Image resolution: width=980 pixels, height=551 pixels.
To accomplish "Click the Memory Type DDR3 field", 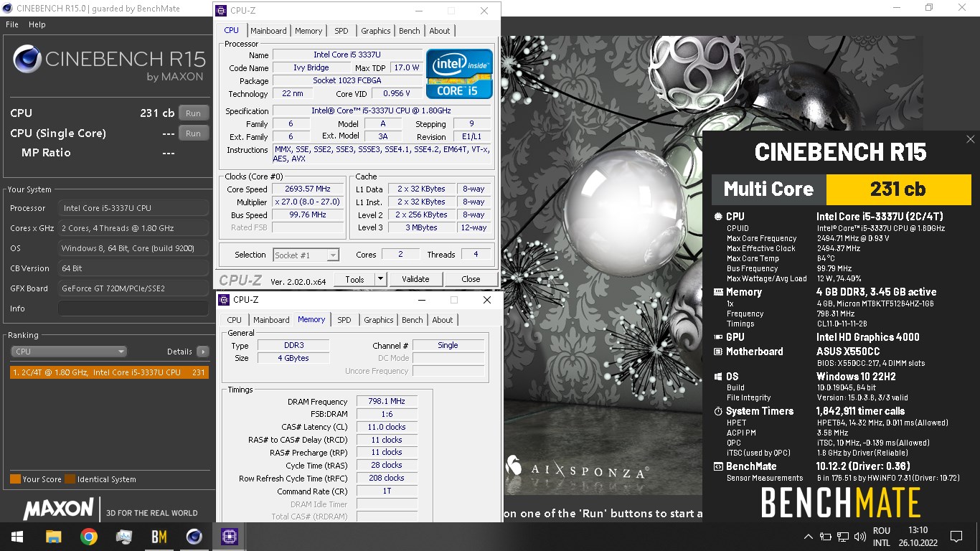I will [x=293, y=345].
